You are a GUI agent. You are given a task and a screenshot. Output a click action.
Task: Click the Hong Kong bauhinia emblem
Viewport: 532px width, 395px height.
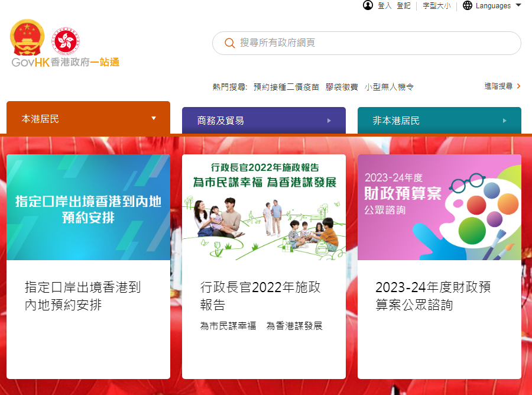point(66,41)
